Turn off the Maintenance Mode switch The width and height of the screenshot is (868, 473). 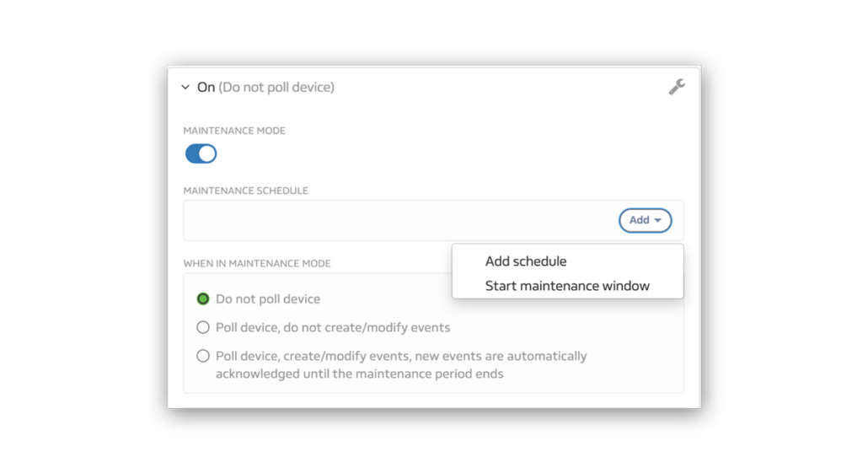pyautogui.click(x=201, y=154)
